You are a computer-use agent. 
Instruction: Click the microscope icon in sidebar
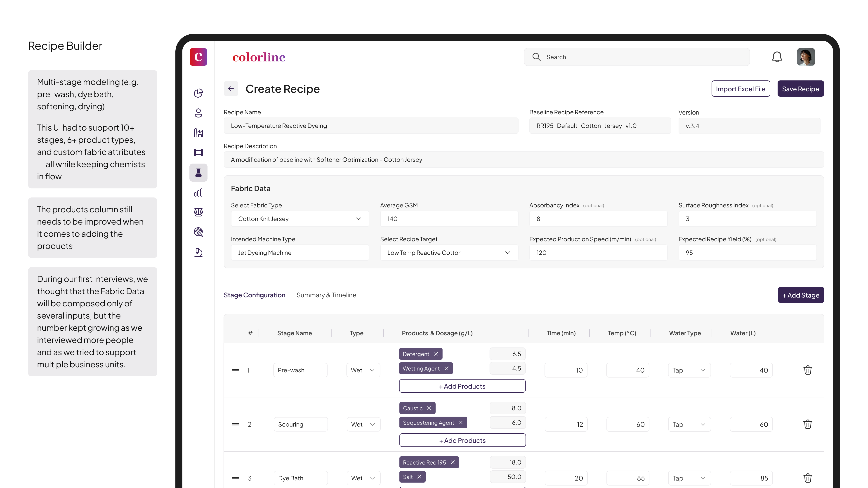pos(198,252)
